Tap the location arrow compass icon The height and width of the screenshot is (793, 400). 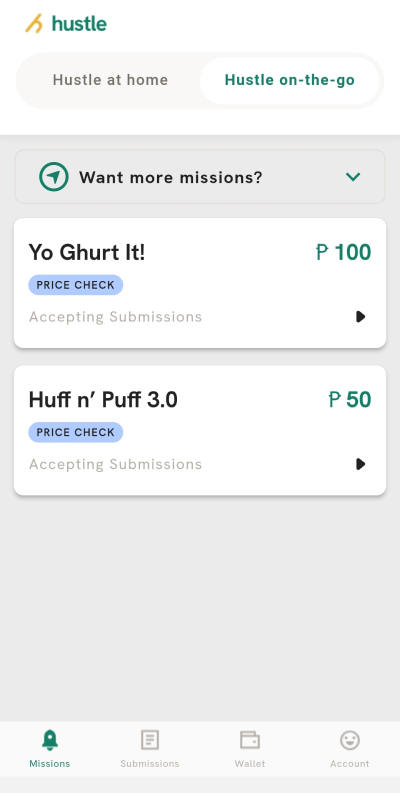54,177
